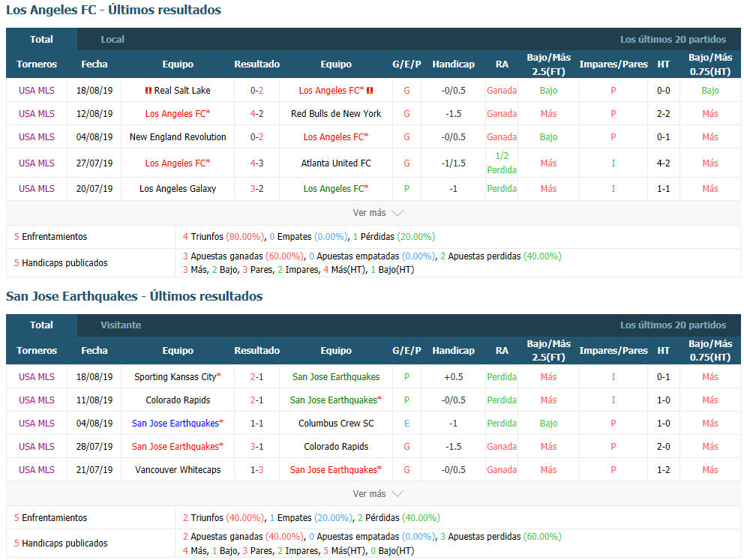Open the 4-2 result against Red Bulls de New York
The image size is (744, 560).
coord(256,114)
